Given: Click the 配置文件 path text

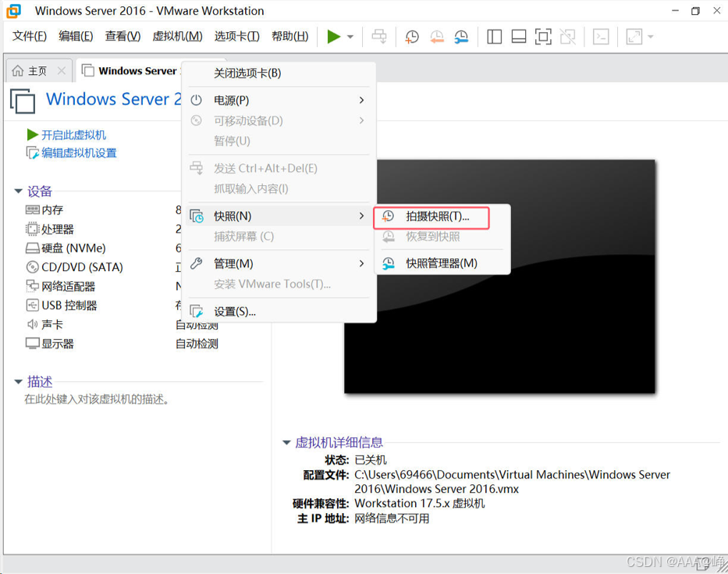Looking at the screenshot, I should (512, 482).
